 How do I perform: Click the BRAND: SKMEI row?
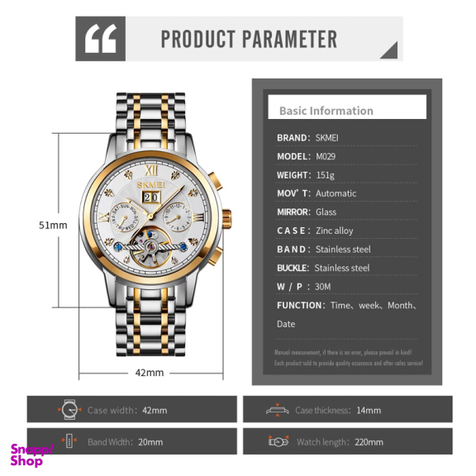point(346,138)
